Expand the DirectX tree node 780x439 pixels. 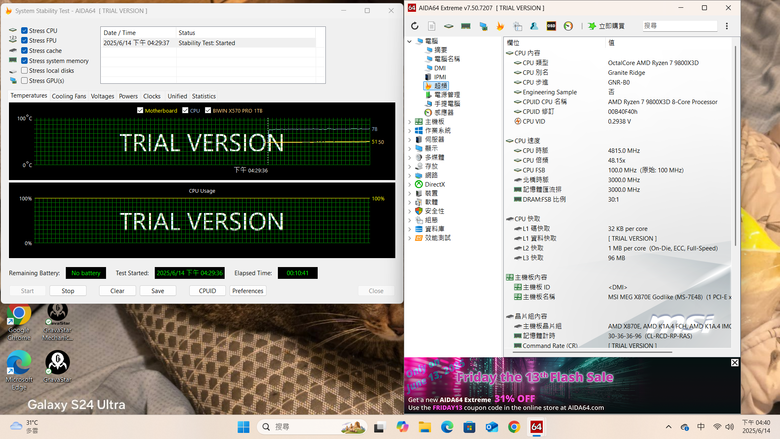point(409,184)
